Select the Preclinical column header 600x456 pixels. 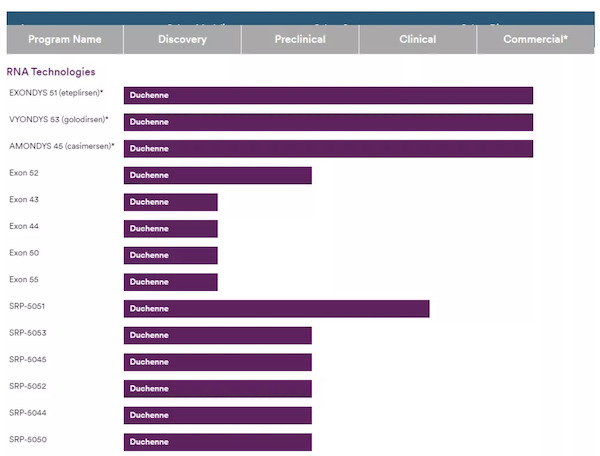pos(300,39)
